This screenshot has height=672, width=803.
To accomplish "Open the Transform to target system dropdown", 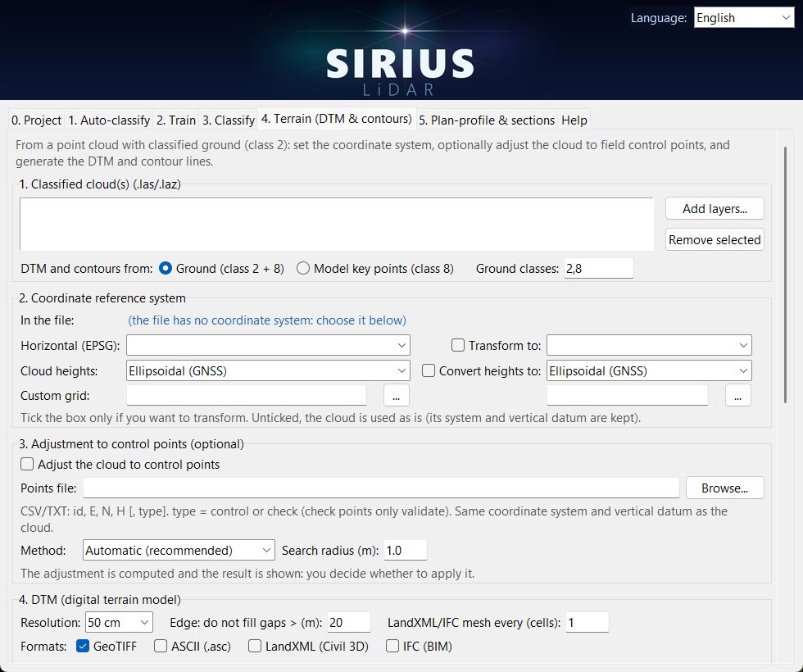I will point(649,345).
